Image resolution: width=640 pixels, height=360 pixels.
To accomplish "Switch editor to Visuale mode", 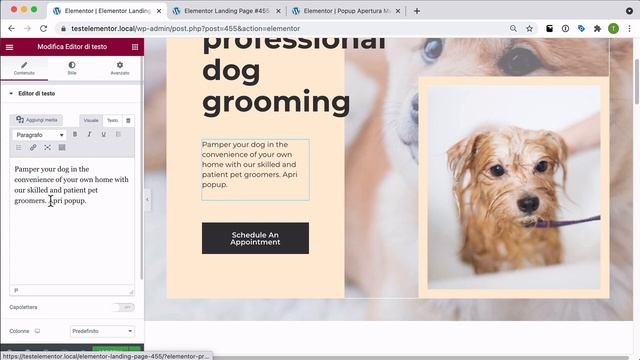I will [x=91, y=120].
